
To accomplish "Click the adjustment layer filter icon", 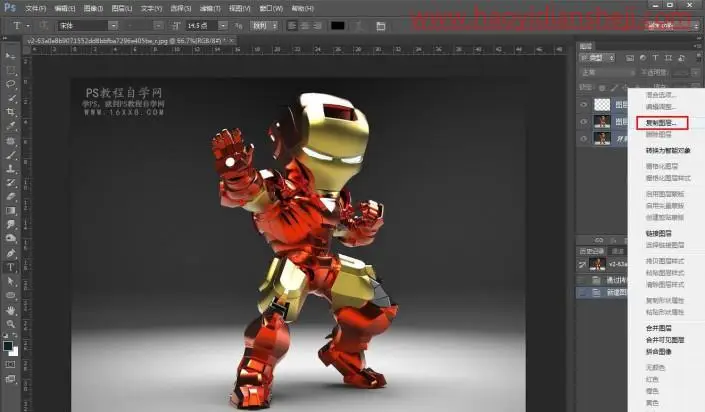I will click(643, 58).
